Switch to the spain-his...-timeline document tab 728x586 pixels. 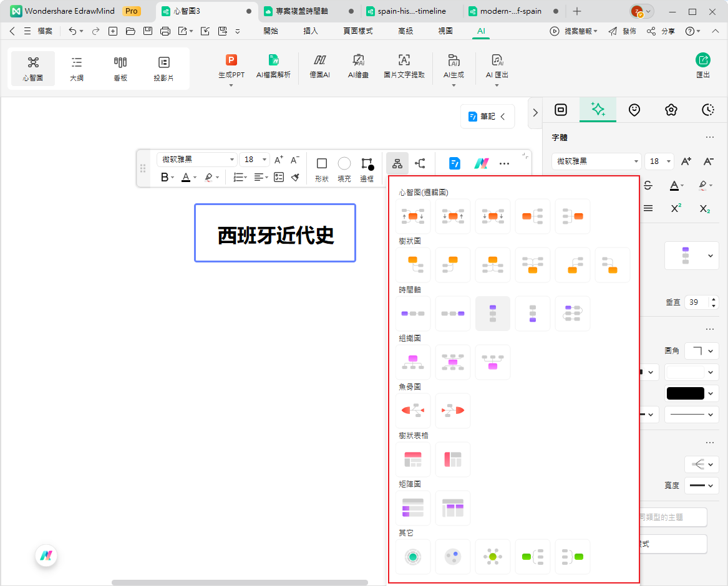(x=412, y=11)
